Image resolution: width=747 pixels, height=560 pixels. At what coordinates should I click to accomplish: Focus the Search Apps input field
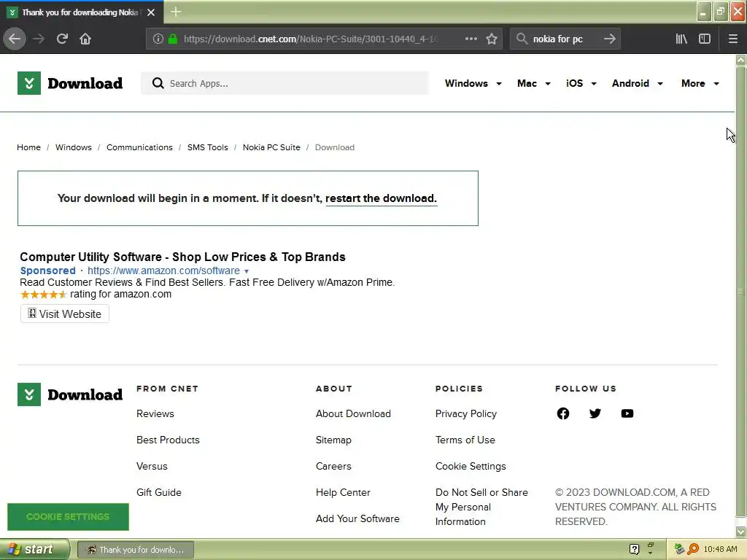coord(285,83)
